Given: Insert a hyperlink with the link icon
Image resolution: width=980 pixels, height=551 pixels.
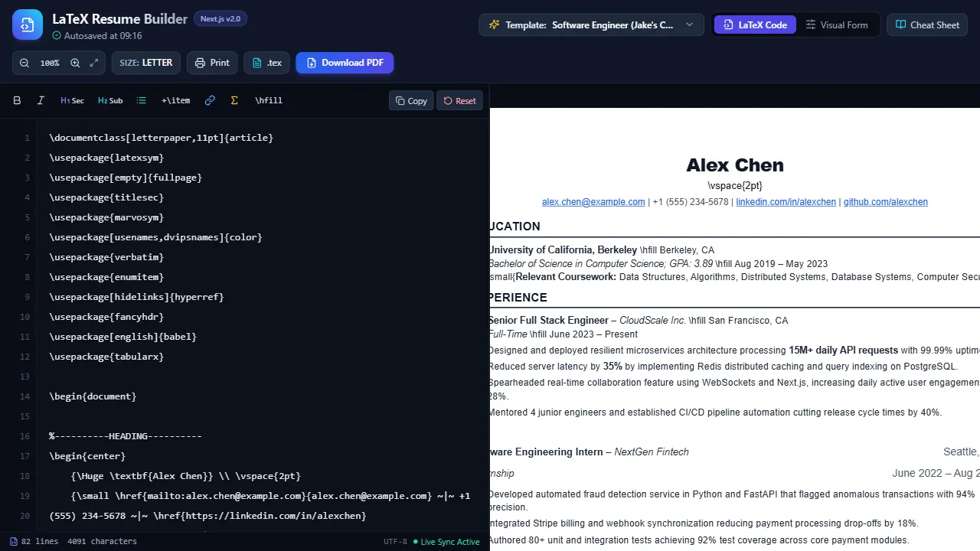Looking at the screenshot, I should coord(210,100).
